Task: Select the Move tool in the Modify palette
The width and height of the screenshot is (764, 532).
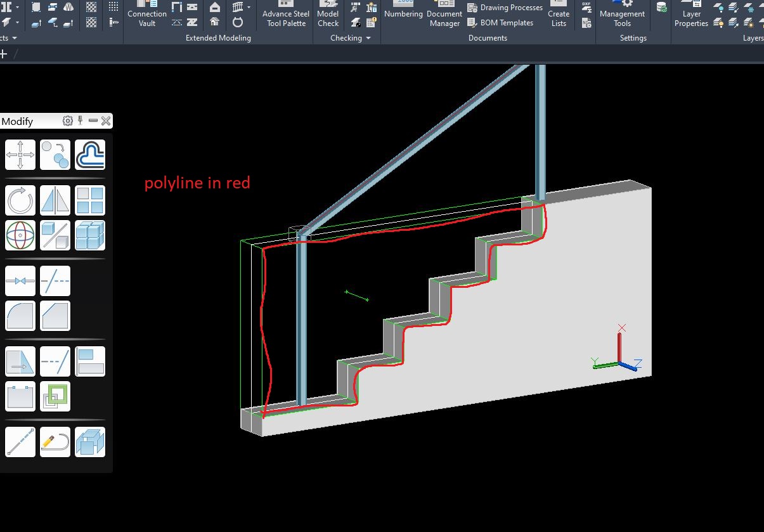Action: (x=20, y=154)
